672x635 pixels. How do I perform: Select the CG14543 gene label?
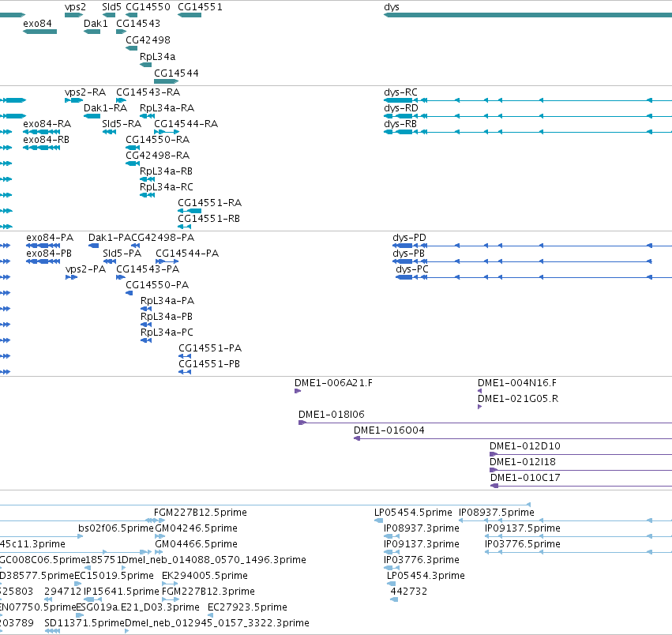(x=138, y=24)
